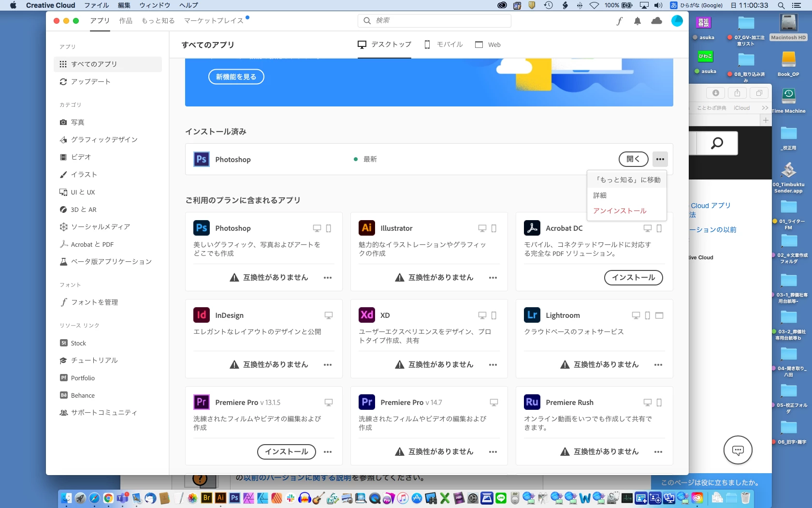The width and height of the screenshot is (812, 508).
Task: Click 新機能を見る banner button
Action: (x=236, y=77)
